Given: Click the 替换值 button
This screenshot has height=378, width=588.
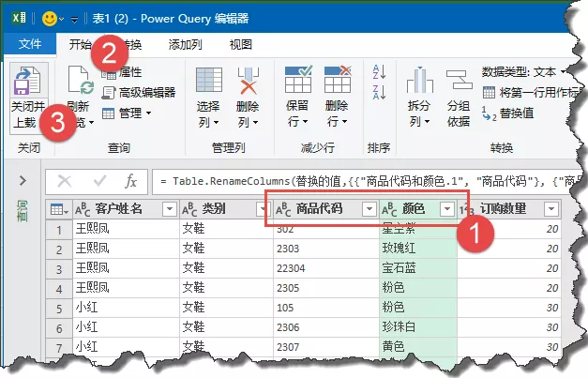Looking at the screenshot, I should point(507,113).
